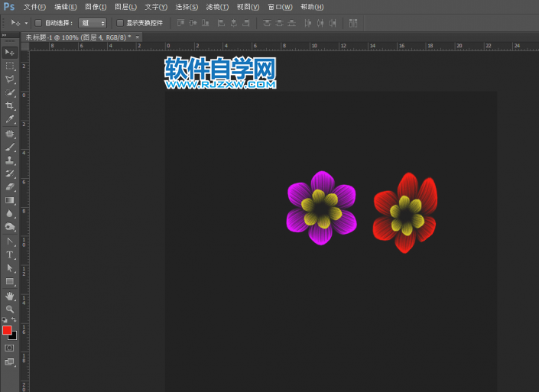Choose the Eyedropper tool

[10, 119]
